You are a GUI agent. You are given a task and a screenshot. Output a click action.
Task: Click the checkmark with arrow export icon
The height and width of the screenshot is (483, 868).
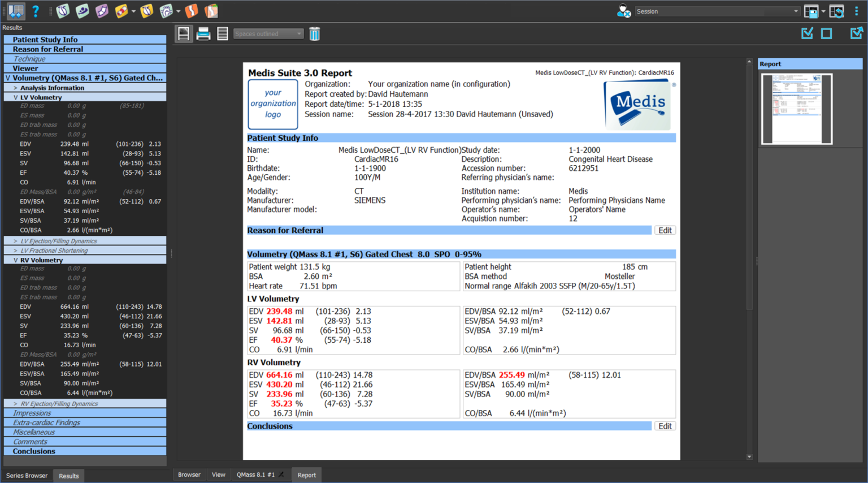[856, 34]
